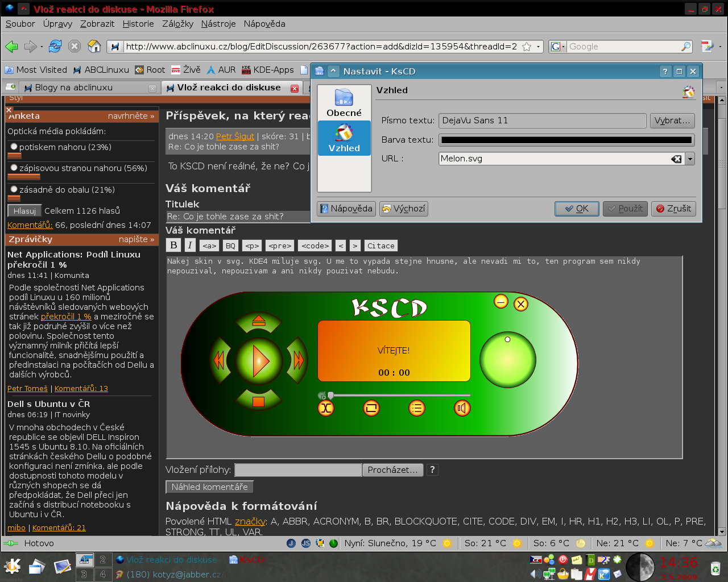728x582 pixels.
Task: Minimize KsCD with the yellow minus button
Action: click(501, 301)
